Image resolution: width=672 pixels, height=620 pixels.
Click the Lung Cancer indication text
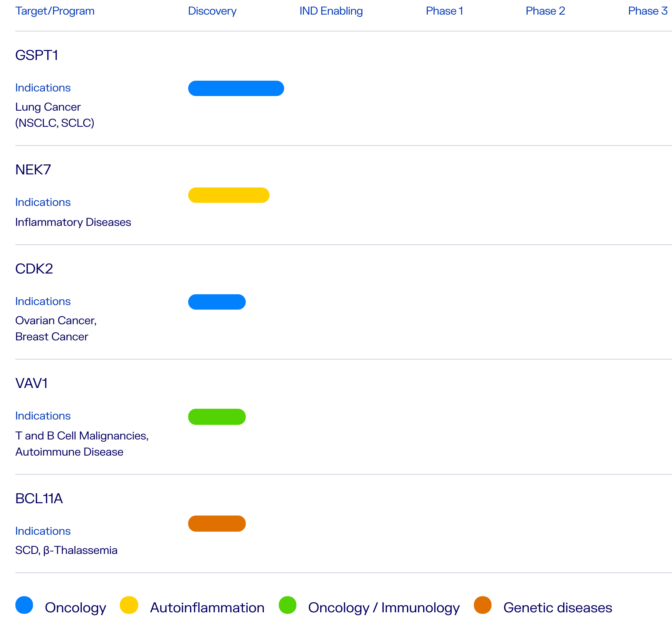point(48,107)
